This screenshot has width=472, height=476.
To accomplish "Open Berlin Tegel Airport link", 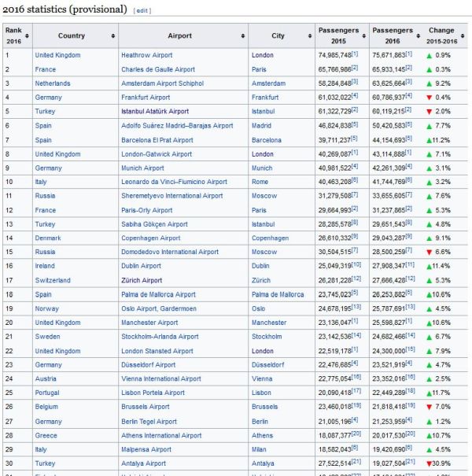I will pyautogui.click(x=149, y=422).
